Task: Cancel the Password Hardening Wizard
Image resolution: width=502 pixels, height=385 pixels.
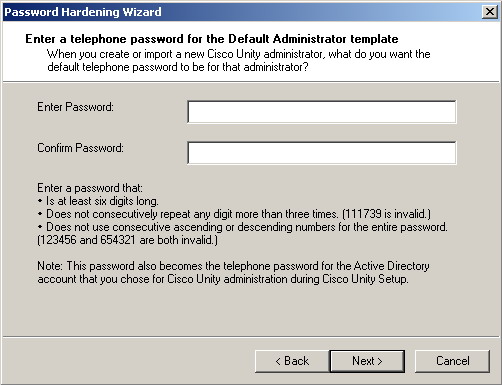Action: click(452, 361)
